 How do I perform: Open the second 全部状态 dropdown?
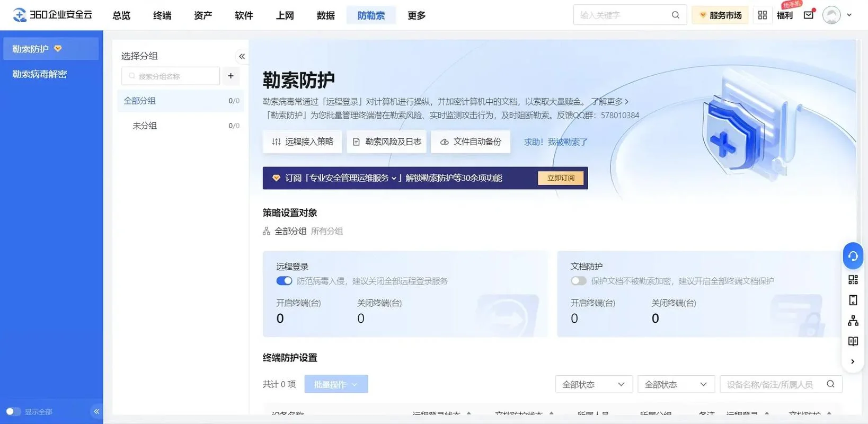pos(676,384)
